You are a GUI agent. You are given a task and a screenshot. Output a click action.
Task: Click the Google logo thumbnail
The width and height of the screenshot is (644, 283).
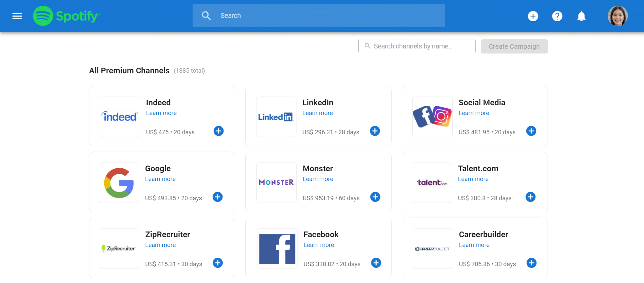119,183
